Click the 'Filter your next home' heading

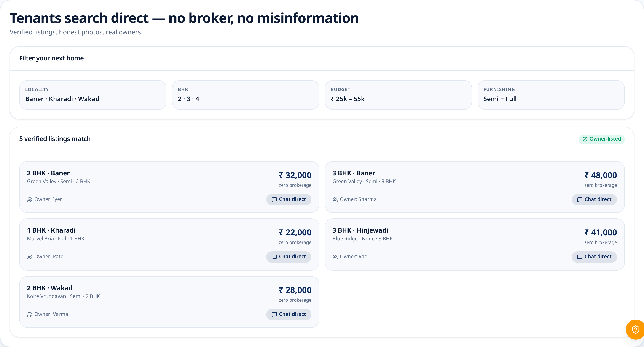[x=51, y=58]
